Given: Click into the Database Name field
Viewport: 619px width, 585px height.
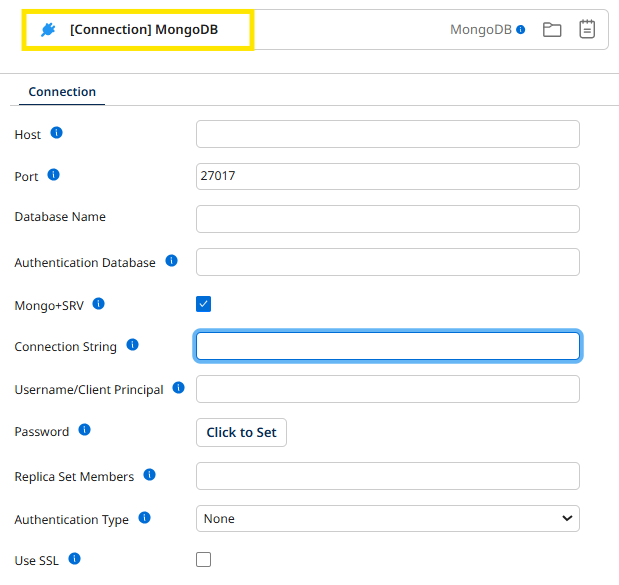Looking at the screenshot, I should (387, 218).
